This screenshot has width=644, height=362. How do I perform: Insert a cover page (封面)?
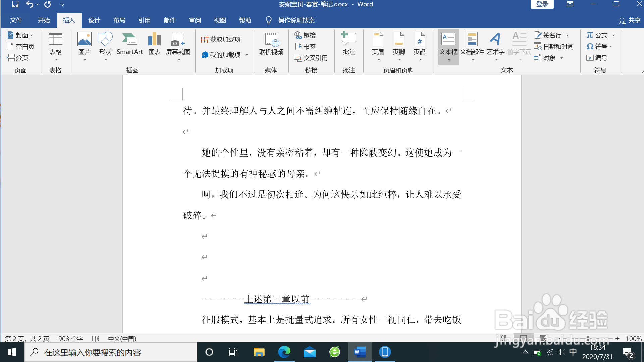20,35
